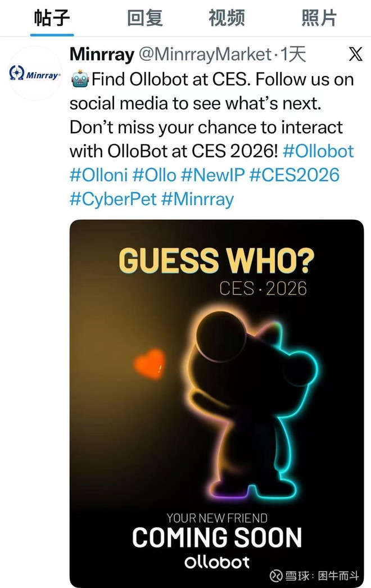
Task: Open the #Olloni hashtag
Action: [99, 175]
